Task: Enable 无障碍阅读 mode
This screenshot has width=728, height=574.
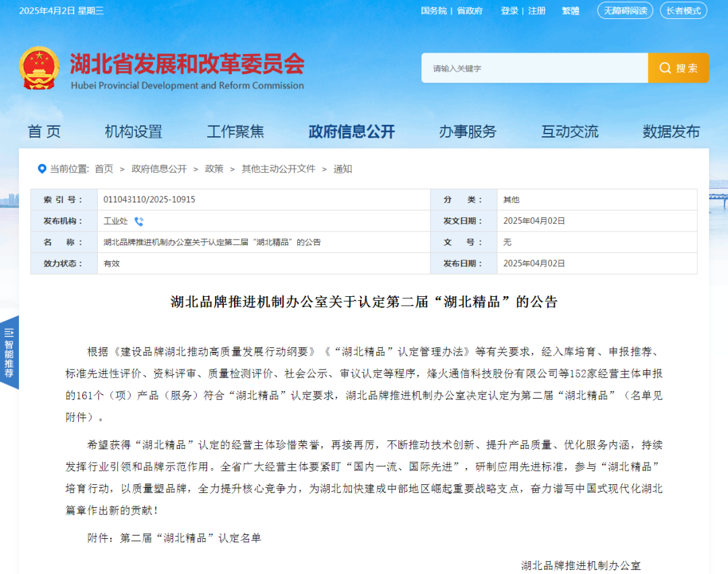Action: (x=625, y=10)
